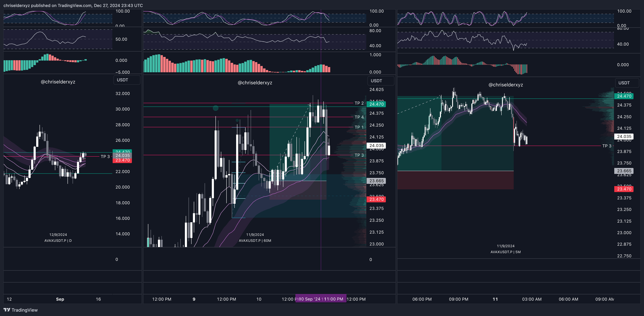Open the USDT currency selector on 5M chart

tap(627, 83)
